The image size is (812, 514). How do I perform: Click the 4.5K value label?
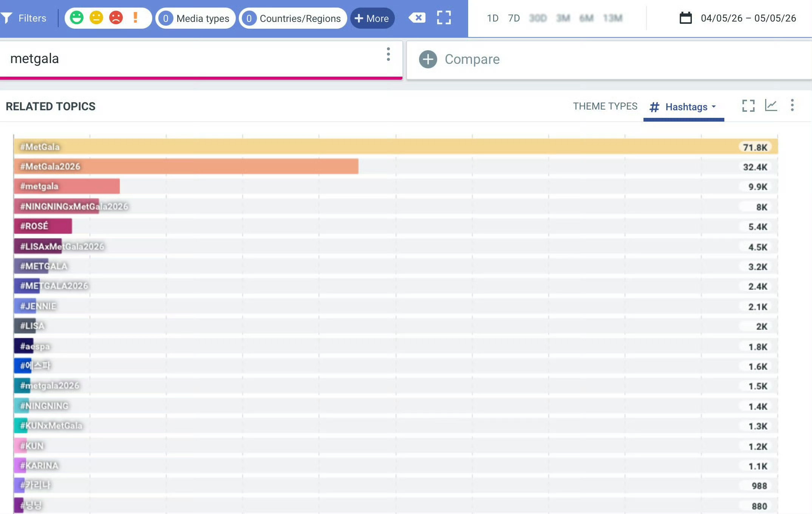click(758, 247)
